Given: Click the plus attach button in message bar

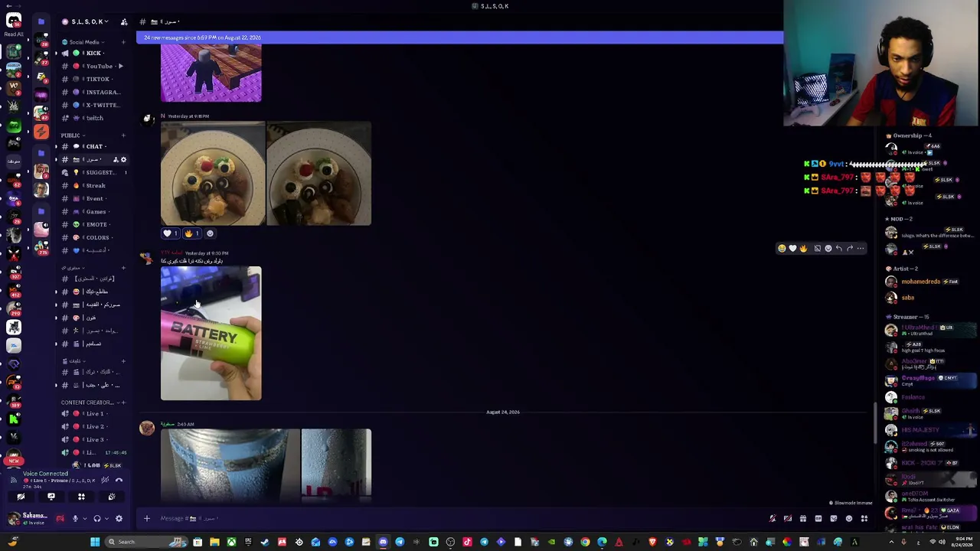Looking at the screenshot, I should pos(147,518).
